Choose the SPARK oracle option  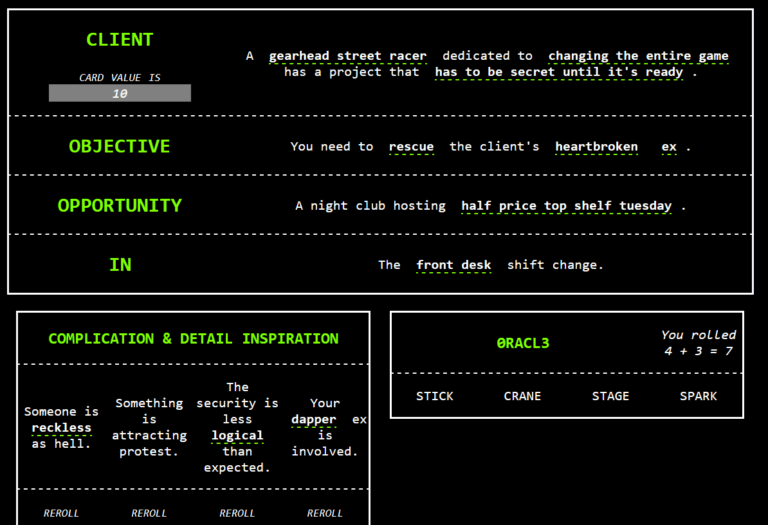(698, 396)
